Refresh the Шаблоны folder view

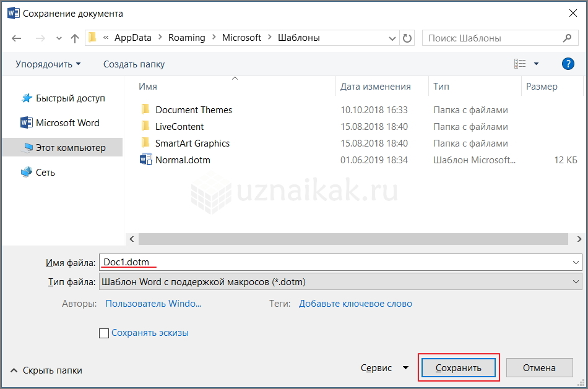(x=407, y=38)
